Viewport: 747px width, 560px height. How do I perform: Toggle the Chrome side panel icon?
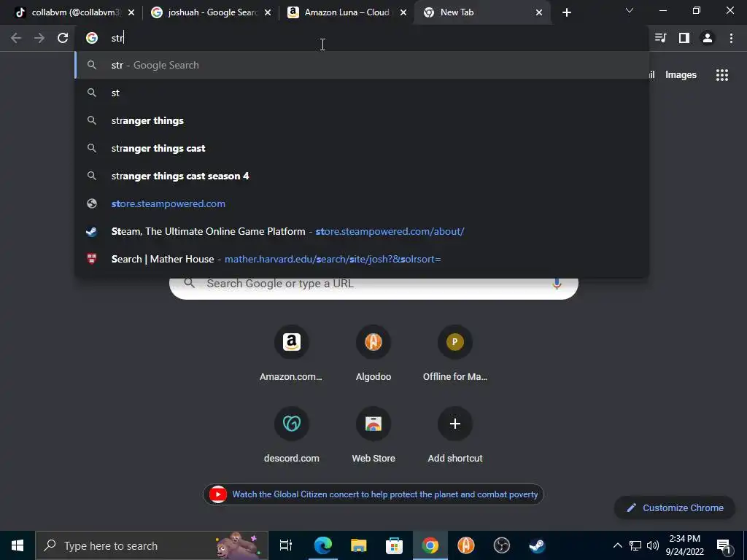point(684,38)
